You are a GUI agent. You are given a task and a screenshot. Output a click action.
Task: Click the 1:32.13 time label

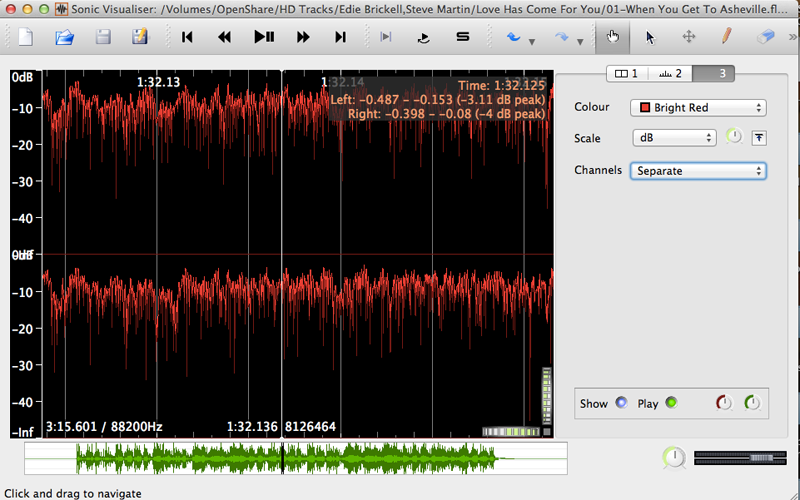[x=158, y=82]
